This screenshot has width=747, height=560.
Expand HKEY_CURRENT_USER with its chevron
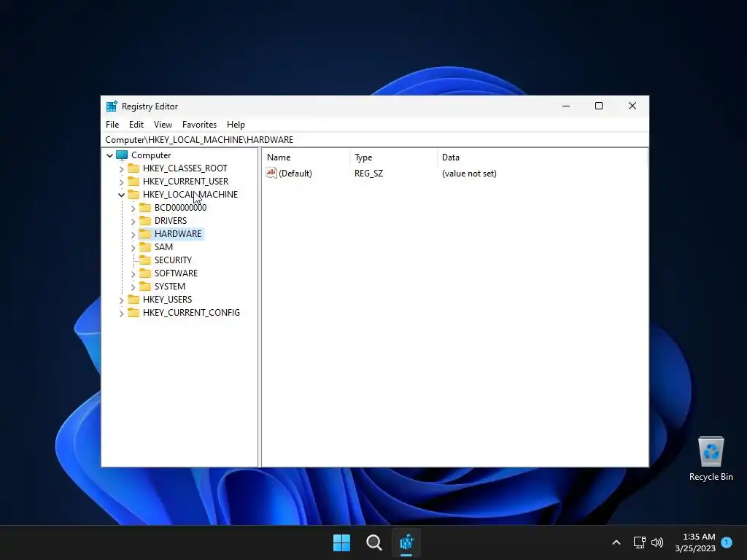(121, 182)
